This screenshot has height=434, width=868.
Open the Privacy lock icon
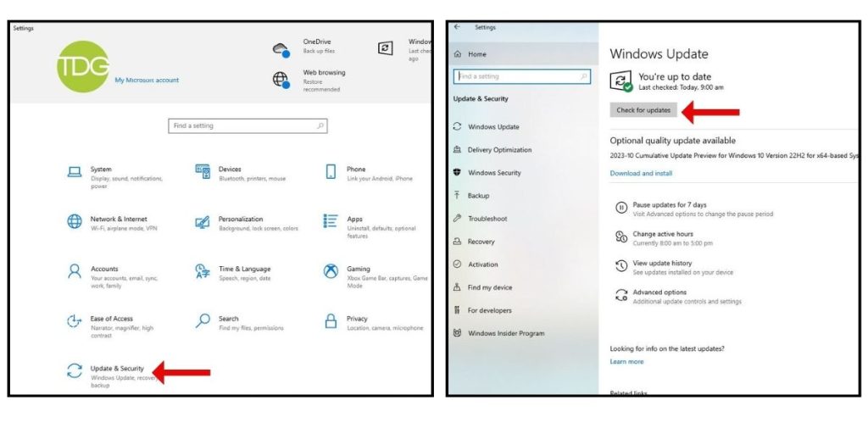331,321
